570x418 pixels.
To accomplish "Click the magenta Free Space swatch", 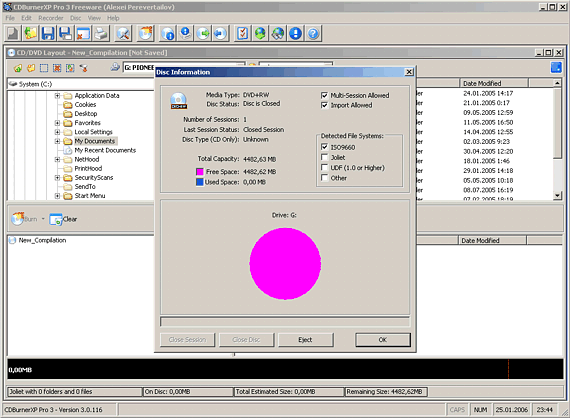I will [x=200, y=172].
